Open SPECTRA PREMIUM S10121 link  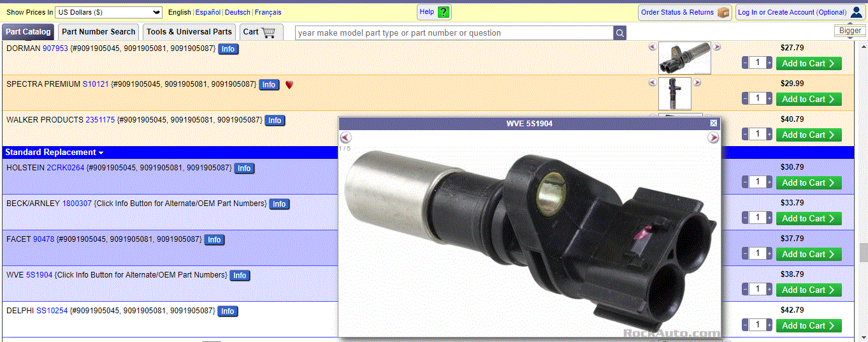click(x=96, y=84)
